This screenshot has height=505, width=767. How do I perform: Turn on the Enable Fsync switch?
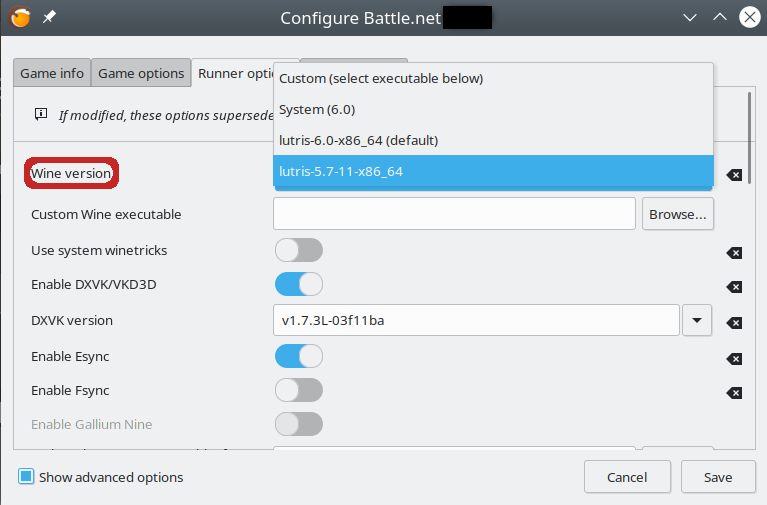(x=299, y=390)
